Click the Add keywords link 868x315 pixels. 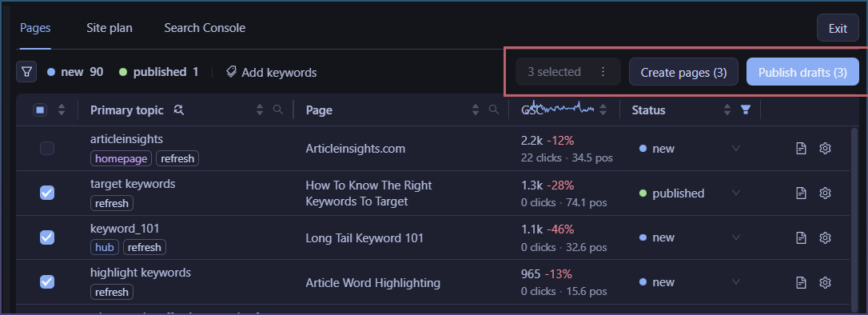click(271, 72)
